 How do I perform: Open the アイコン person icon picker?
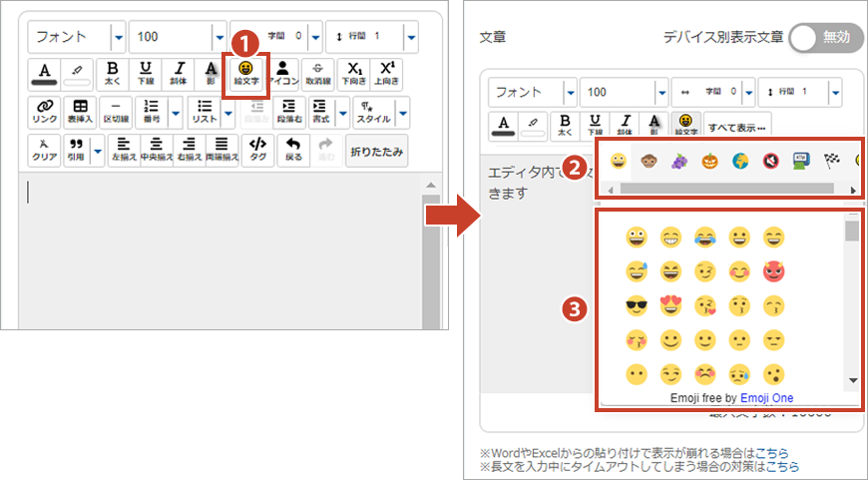point(283,73)
